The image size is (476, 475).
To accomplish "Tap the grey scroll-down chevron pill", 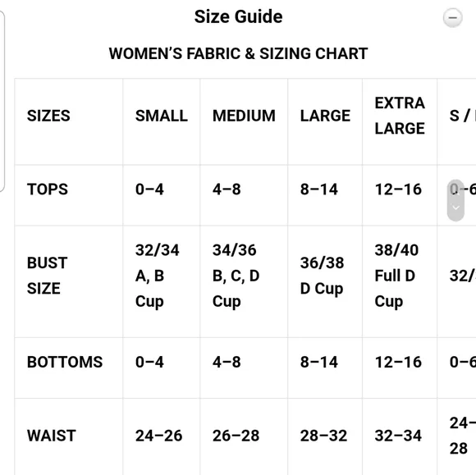I will (455, 200).
